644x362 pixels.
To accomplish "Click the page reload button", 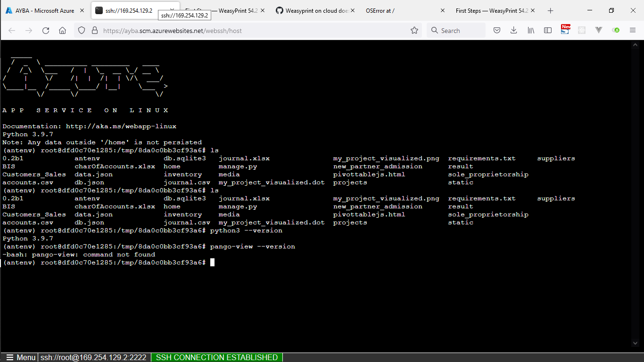I will coord(45,30).
